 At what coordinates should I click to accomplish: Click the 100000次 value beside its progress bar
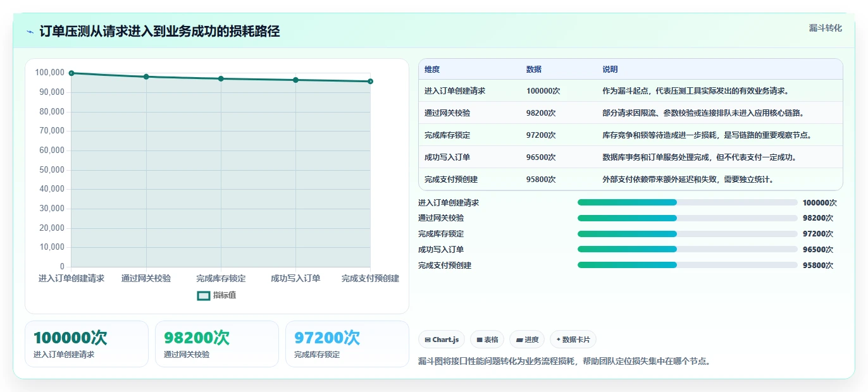point(819,203)
